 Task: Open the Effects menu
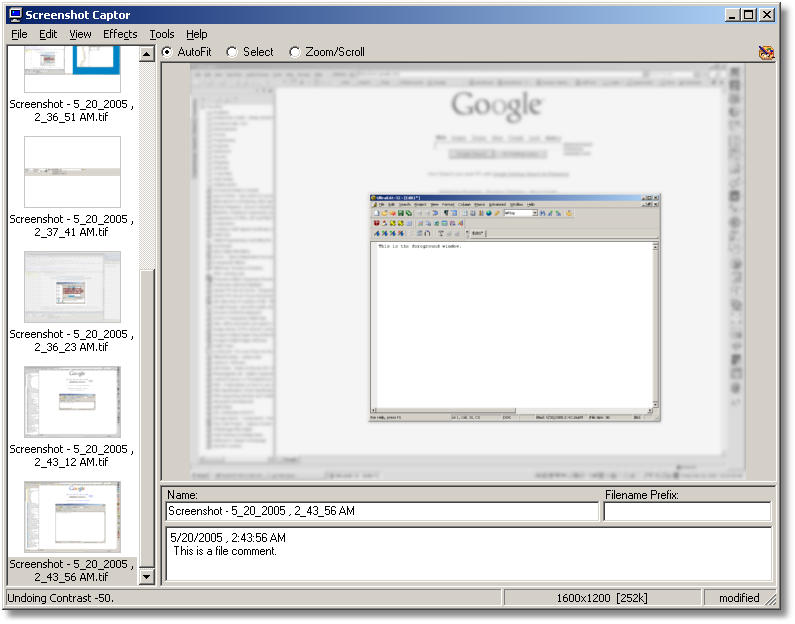point(120,34)
